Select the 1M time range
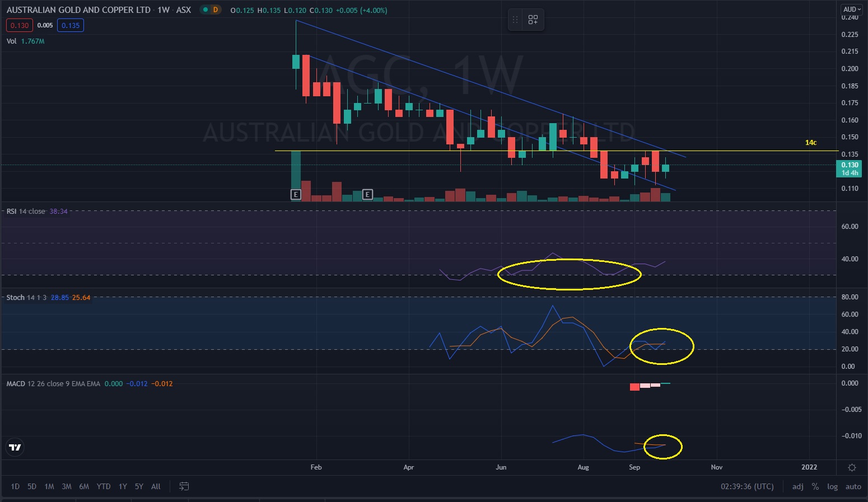868x502 pixels. [x=49, y=486]
